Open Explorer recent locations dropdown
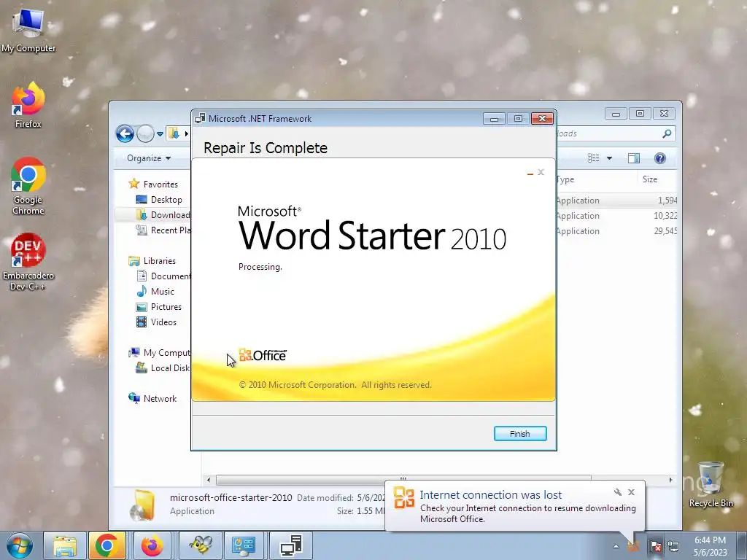Screen dimensions: 747x560 click(x=160, y=134)
